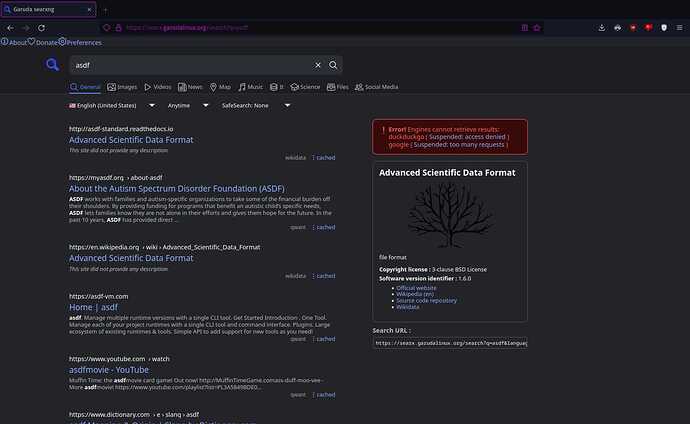The image size is (690, 424).
Task: Click the Official website infobox link
Action: click(x=416, y=288)
